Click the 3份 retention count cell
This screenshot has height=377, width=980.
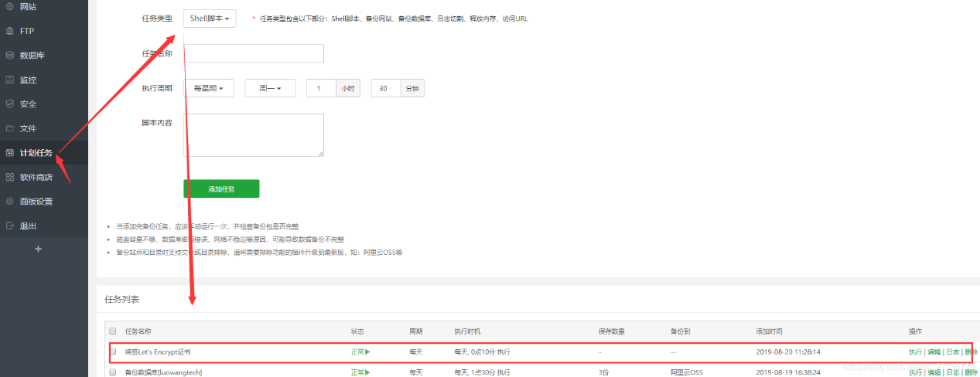(x=603, y=372)
